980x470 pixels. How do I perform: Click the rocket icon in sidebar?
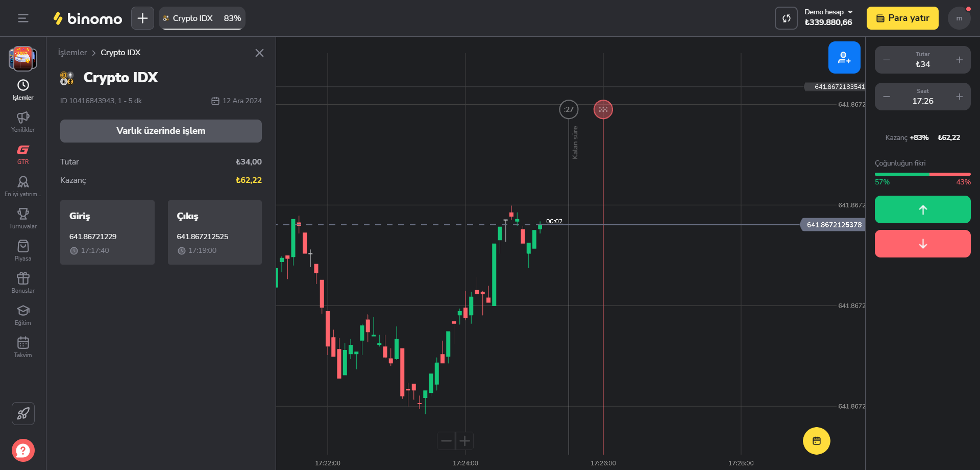pos(23,413)
